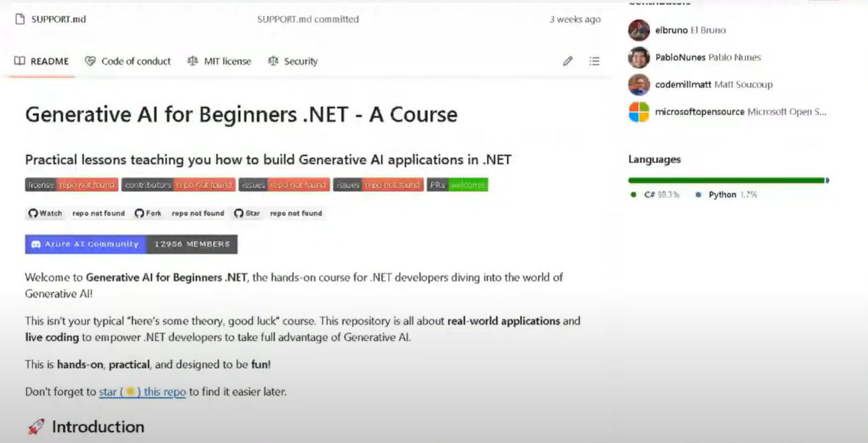Viewport: 868px width, 443px height.
Task: Click the heart icon beside Code of conduct
Action: [x=90, y=61]
